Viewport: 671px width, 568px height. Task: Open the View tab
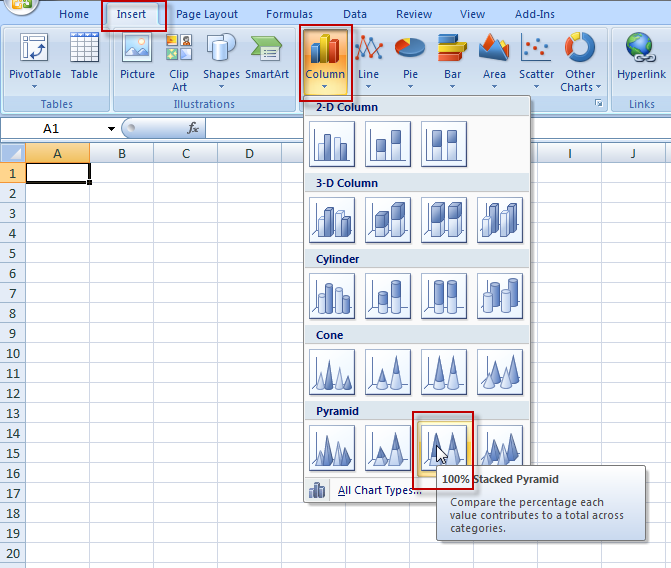pos(472,14)
